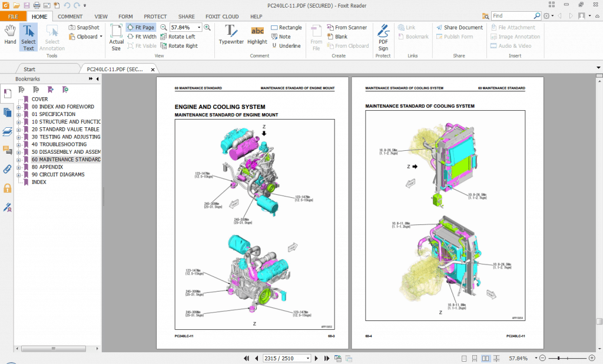Expand the 90 CIRCUIT DIAGRAMS bookmark
603x364 pixels.
[18, 175]
